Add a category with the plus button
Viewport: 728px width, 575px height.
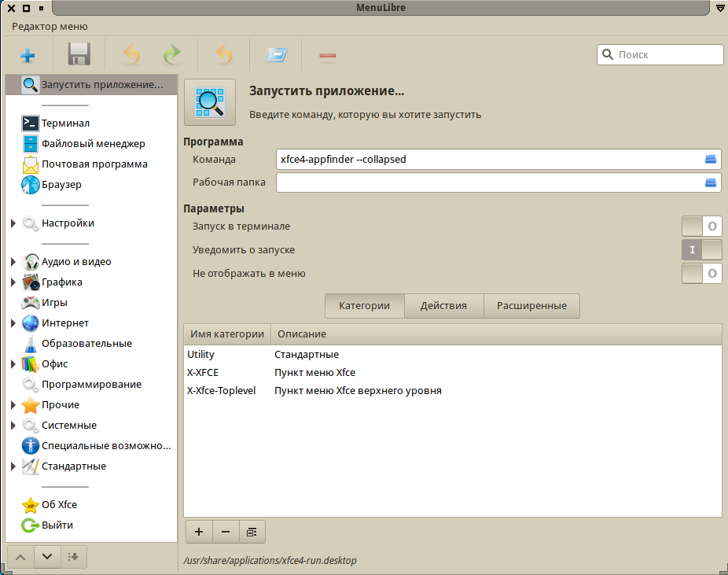[198, 532]
